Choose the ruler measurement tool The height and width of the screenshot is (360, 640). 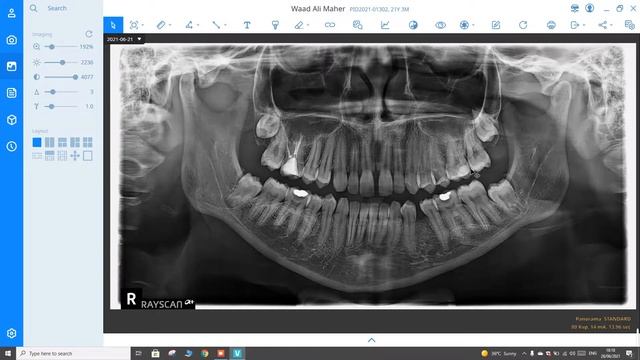(161, 25)
